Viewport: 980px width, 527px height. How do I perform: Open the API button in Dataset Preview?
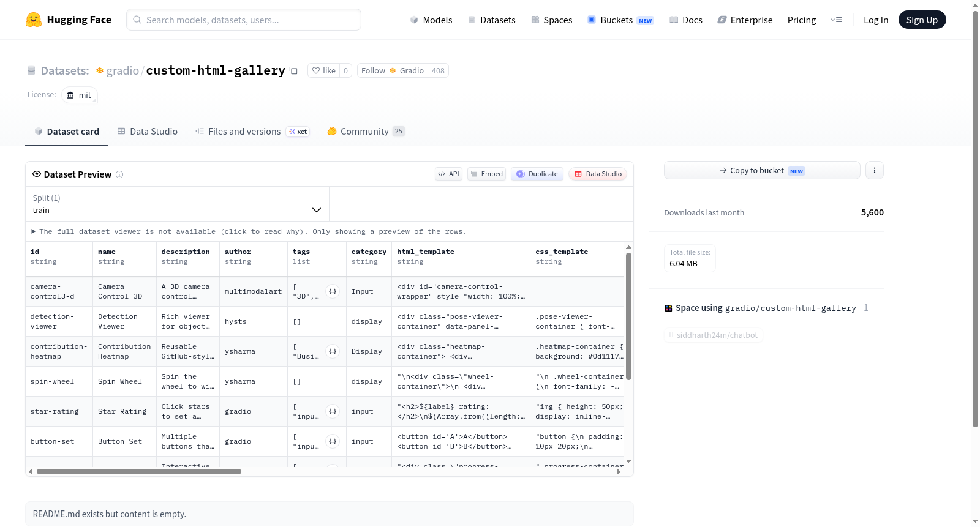(x=448, y=174)
